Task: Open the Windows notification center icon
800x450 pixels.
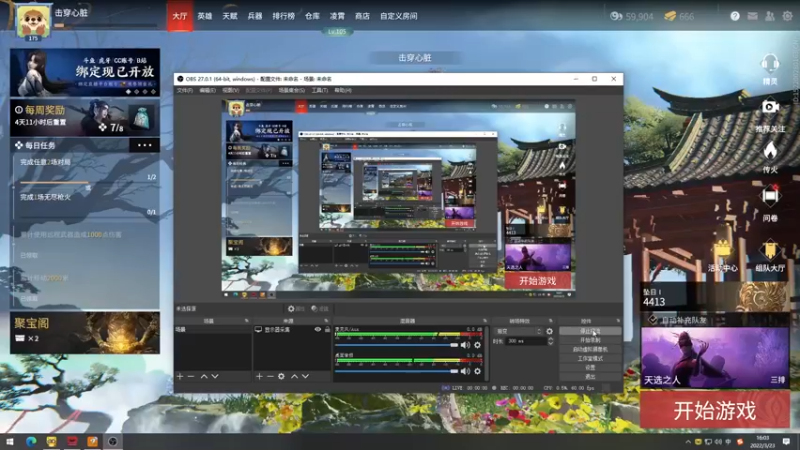Action: tap(786, 441)
